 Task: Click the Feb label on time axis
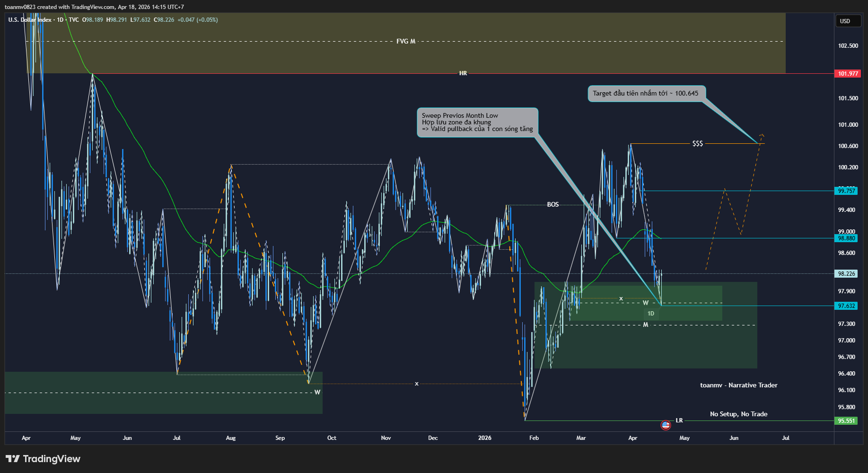(534, 438)
